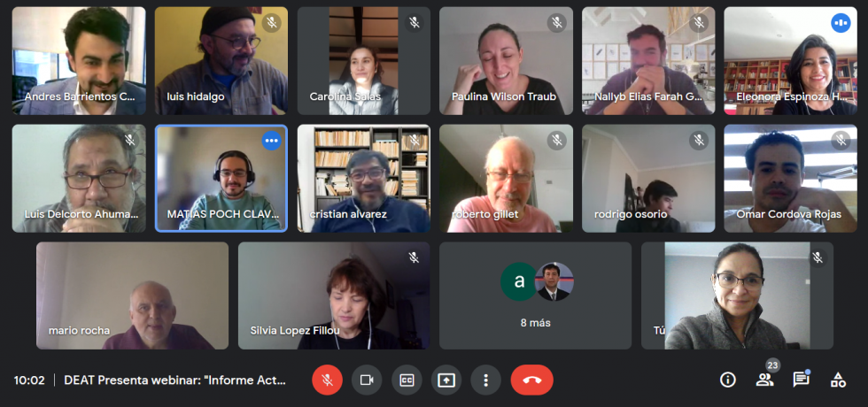This screenshot has width=868, height=407.
Task: Turn off the camera
Action: (x=367, y=380)
